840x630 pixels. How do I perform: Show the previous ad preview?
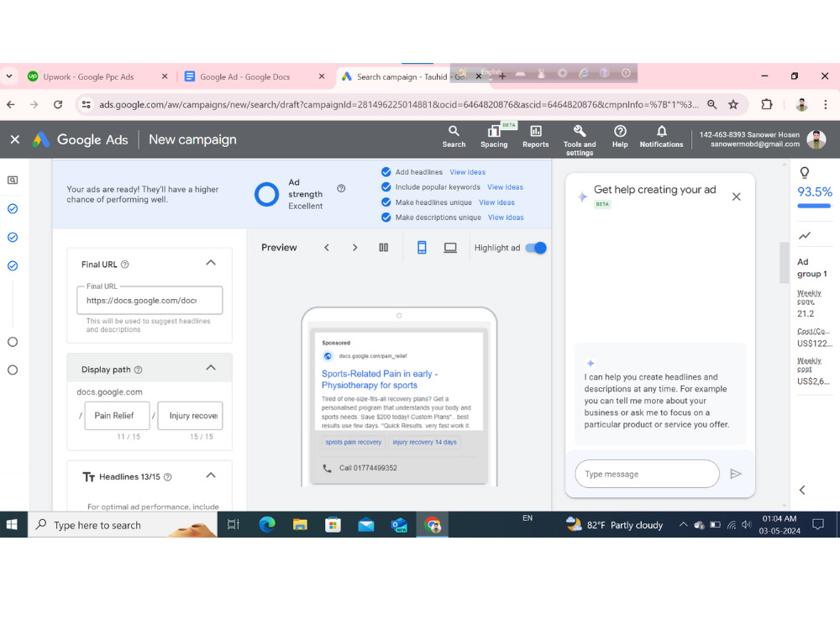coord(326,248)
